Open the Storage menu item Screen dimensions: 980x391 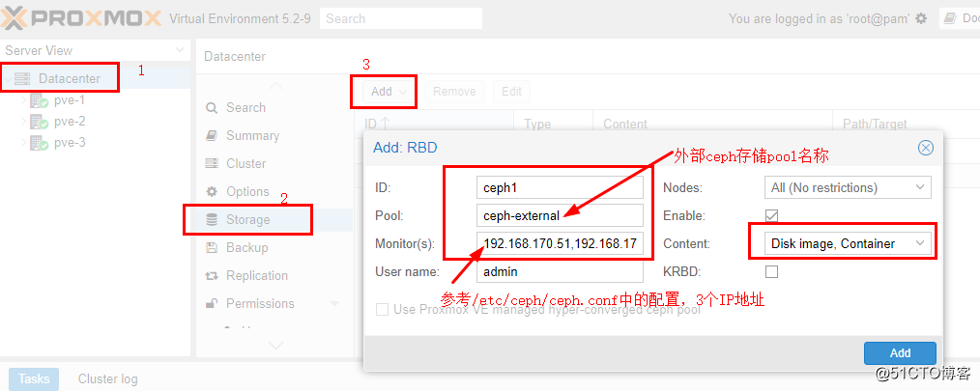(274, 219)
